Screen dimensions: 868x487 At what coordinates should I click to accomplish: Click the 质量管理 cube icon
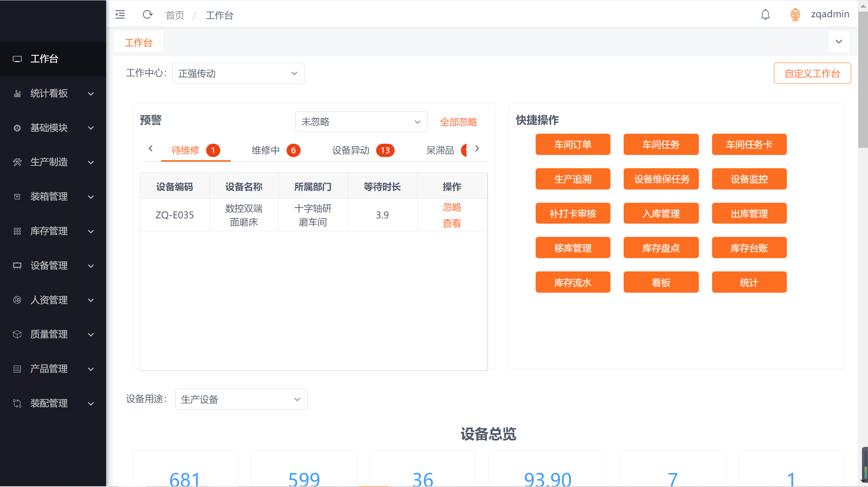tap(17, 334)
